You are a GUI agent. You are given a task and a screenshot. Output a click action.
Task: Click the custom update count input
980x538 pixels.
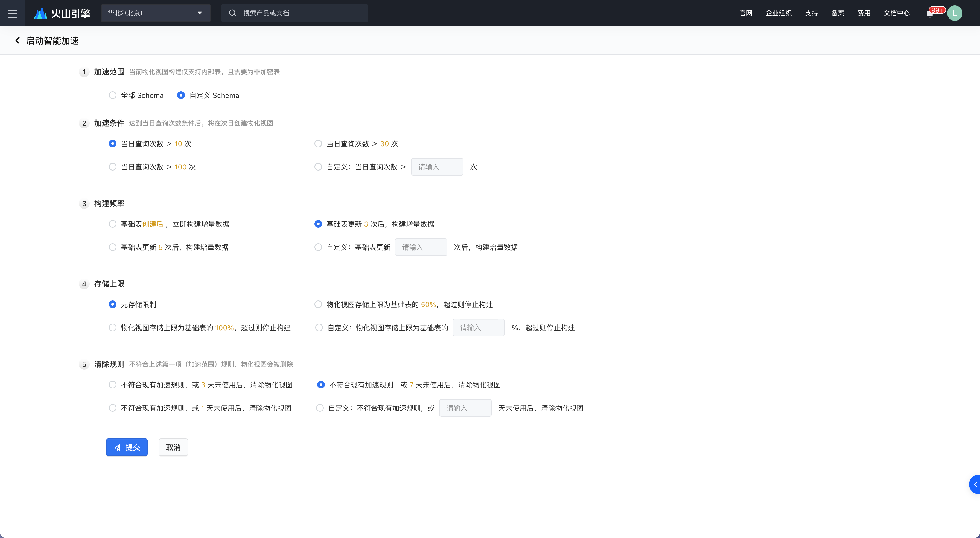click(x=421, y=247)
